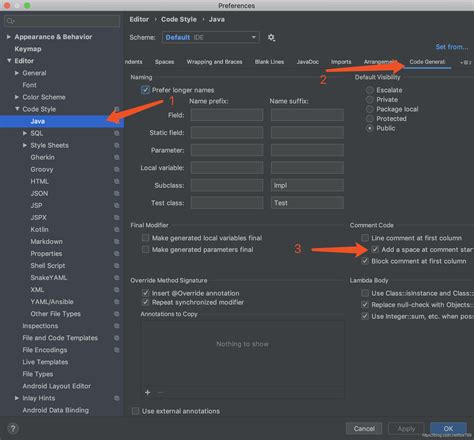Select the Private visibility radio button
The width and height of the screenshot is (474, 440).
pos(369,100)
